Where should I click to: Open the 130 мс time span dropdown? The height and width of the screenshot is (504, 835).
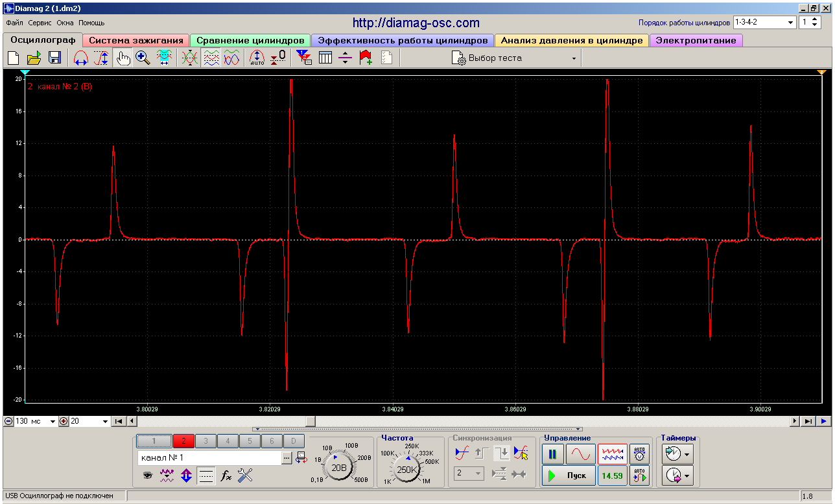[53, 421]
